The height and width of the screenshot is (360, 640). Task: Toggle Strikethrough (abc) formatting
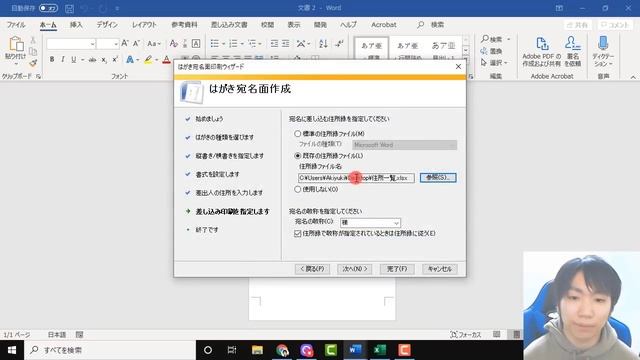[93, 60]
